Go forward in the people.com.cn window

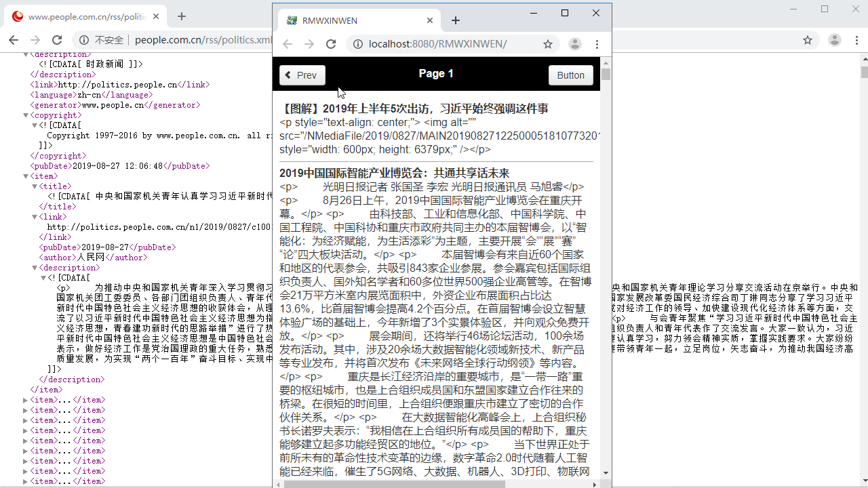pos(35,40)
